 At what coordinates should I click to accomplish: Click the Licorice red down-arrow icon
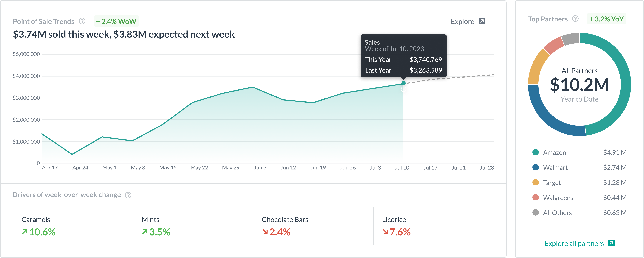385,232
